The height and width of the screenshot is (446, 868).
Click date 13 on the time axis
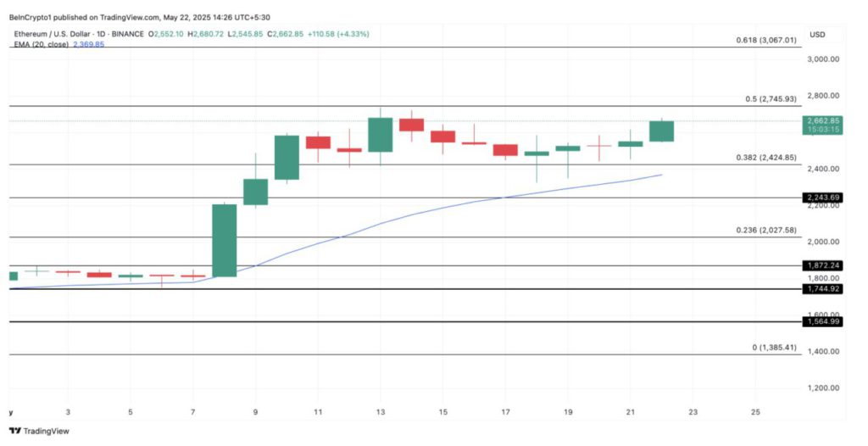(381, 413)
